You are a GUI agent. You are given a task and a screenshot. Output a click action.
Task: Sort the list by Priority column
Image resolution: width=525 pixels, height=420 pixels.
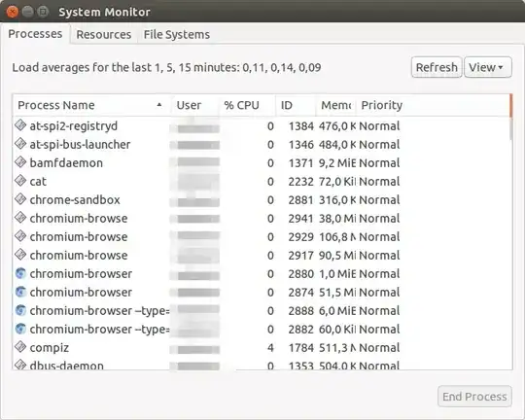(x=381, y=105)
